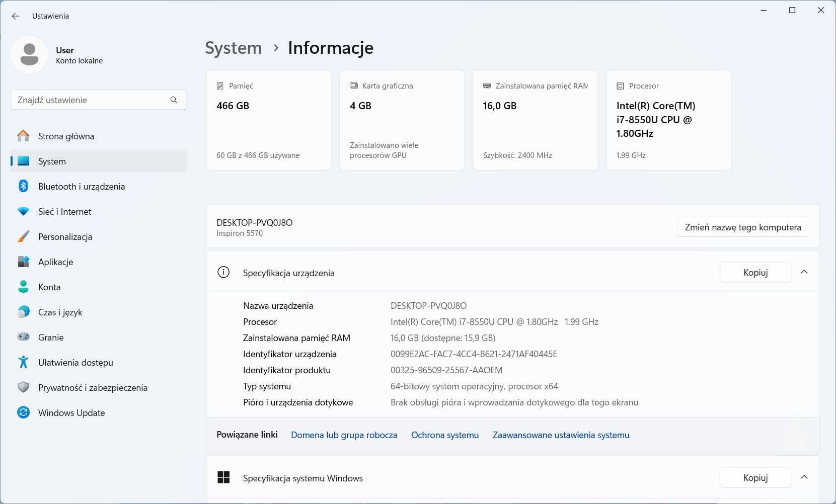Open Domena lub grupa robocza link

pyautogui.click(x=344, y=435)
